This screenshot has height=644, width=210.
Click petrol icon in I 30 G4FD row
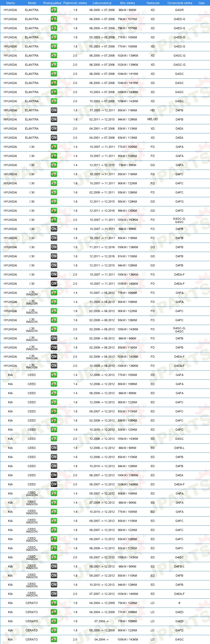point(54,211)
